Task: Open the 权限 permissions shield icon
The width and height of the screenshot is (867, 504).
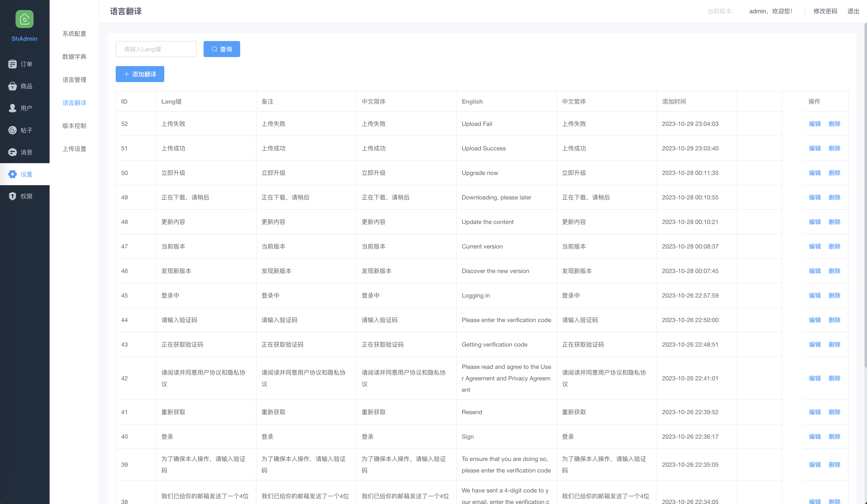Action: [x=12, y=196]
